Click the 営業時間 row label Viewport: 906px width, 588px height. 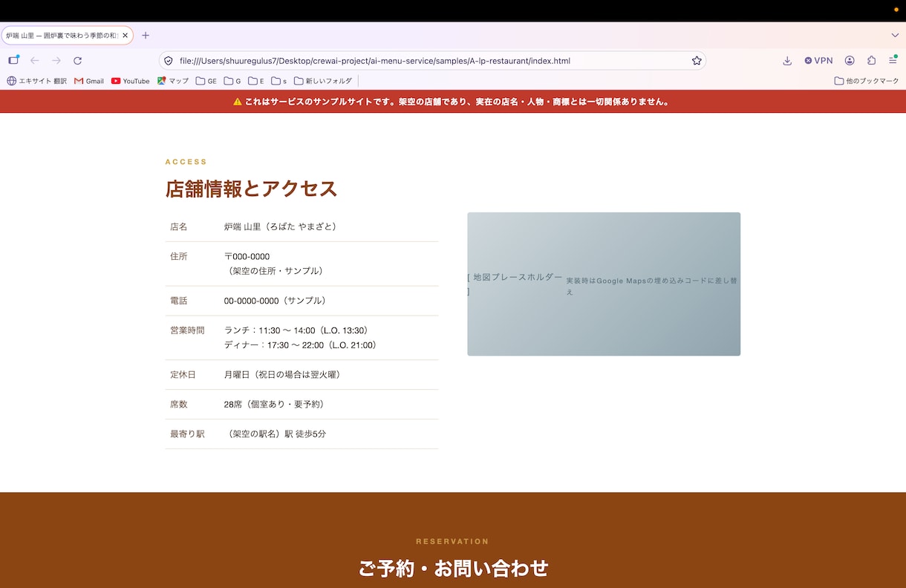click(x=187, y=330)
